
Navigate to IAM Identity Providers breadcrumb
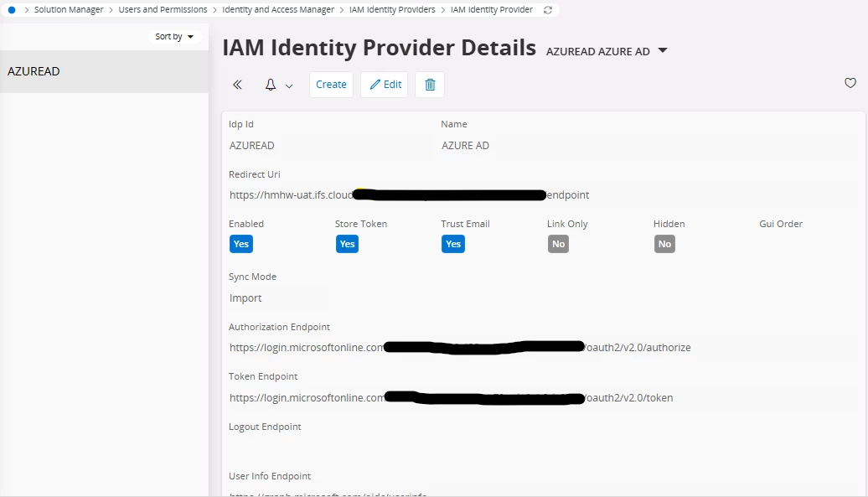(392, 10)
